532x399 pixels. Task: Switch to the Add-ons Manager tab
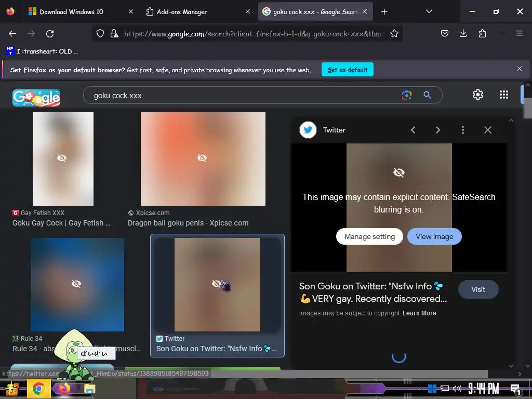click(182, 12)
